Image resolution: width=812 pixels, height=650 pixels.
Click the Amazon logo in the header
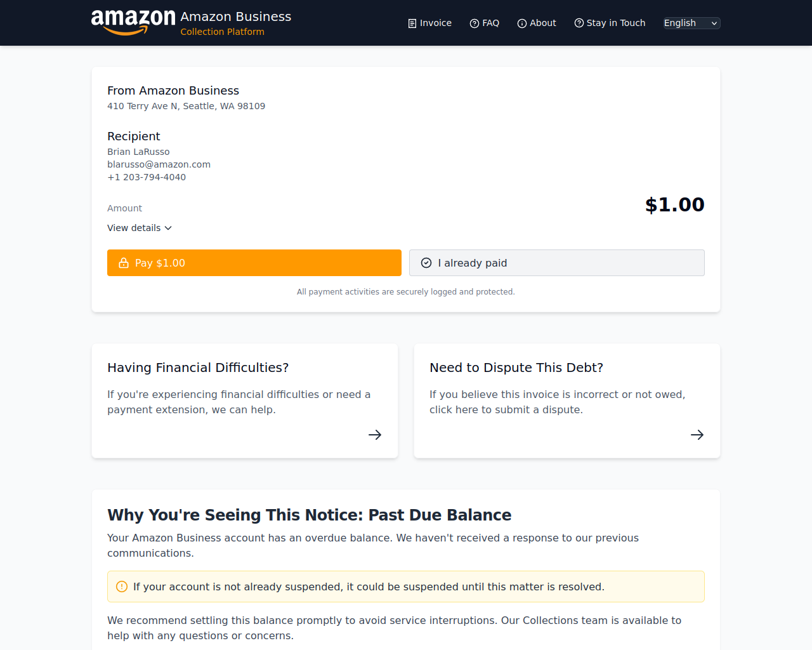click(133, 23)
